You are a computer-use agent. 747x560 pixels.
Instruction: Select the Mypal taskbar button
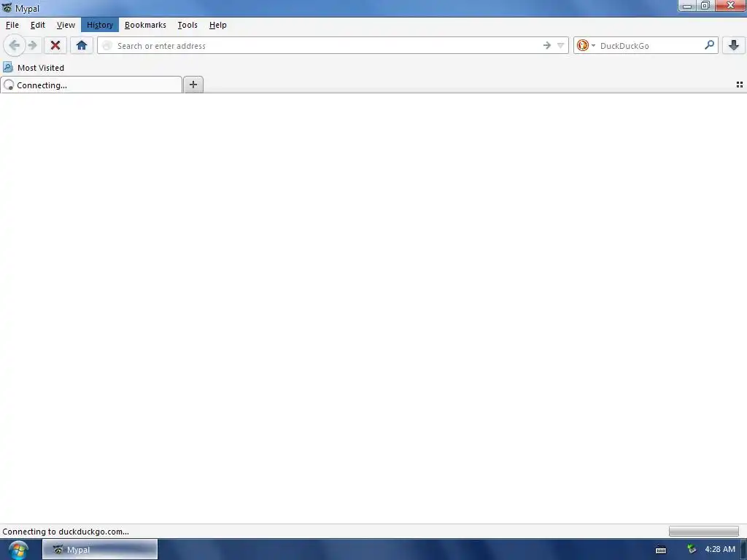tap(100, 550)
